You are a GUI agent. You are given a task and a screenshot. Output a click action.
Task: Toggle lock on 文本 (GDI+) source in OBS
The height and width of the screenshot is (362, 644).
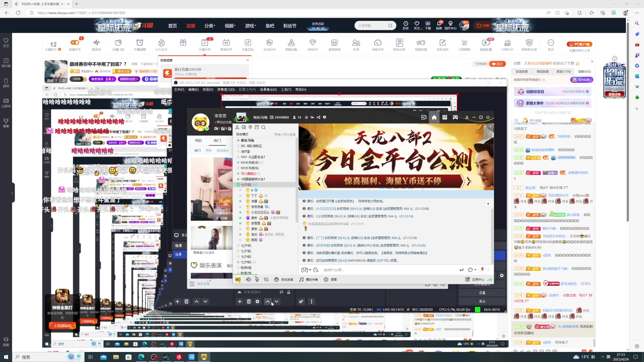288,292
